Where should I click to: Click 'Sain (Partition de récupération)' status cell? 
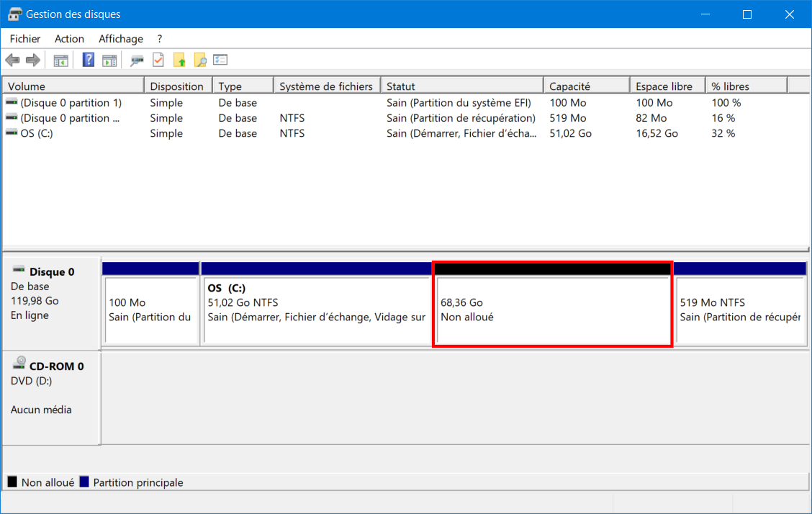pos(461,118)
